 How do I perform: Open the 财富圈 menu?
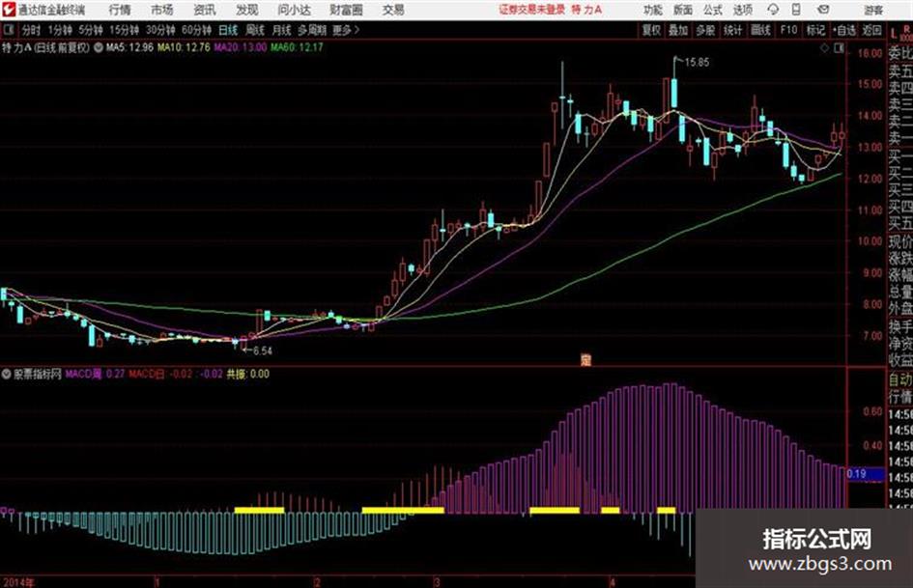pyautogui.click(x=346, y=10)
